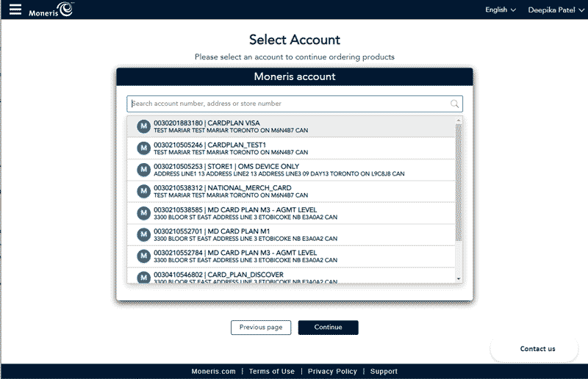
Task: Click M icon of account 0030210538585
Action: tap(143, 213)
